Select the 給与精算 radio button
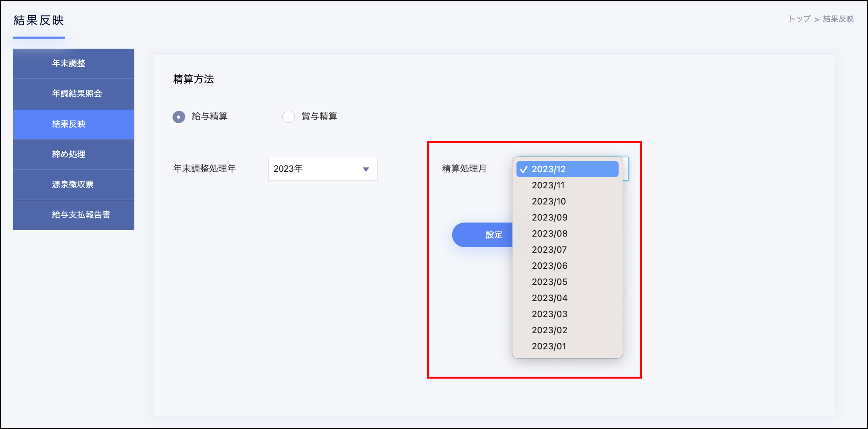Screen dimensions: 868x429 [x=179, y=117]
